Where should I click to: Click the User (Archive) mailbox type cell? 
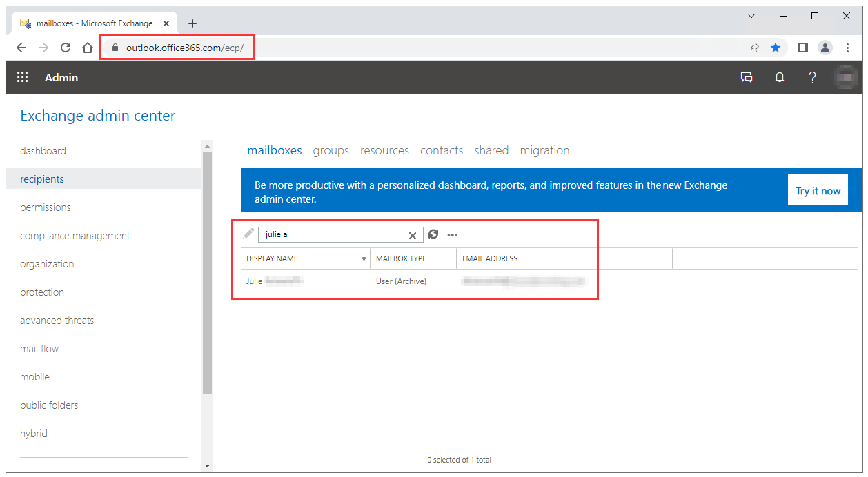[402, 281]
